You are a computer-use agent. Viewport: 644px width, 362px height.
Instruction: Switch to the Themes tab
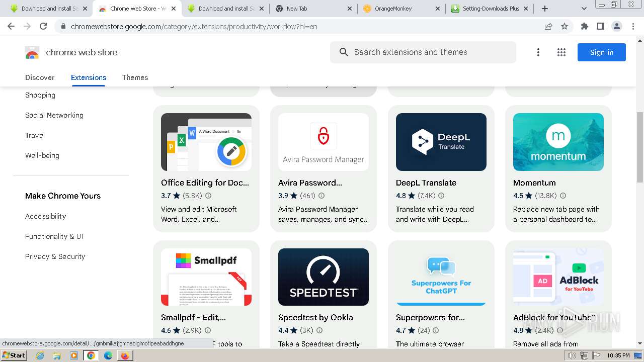coord(135,77)
